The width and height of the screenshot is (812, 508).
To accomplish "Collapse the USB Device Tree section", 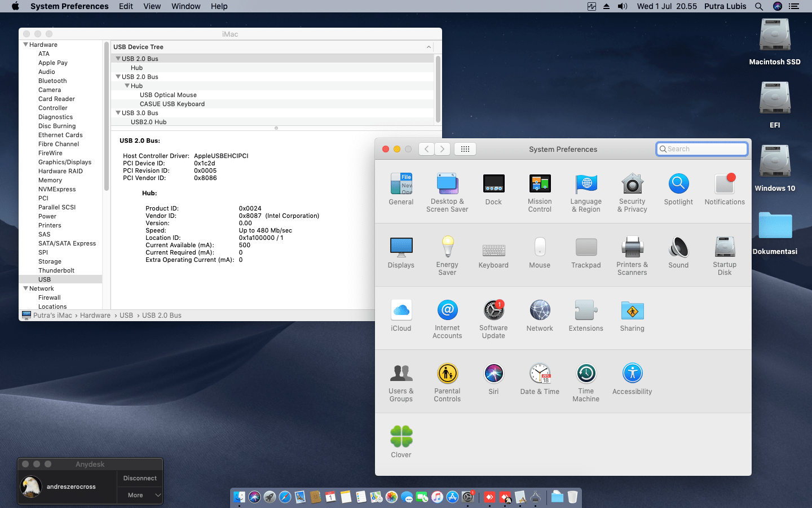I will (x=429, y=47).
